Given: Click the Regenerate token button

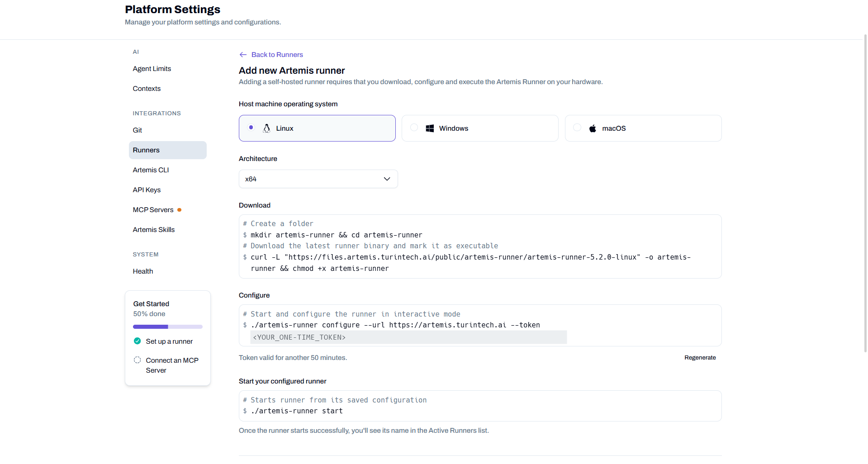Looking at the screenshot, I should [x=700, y=358].
